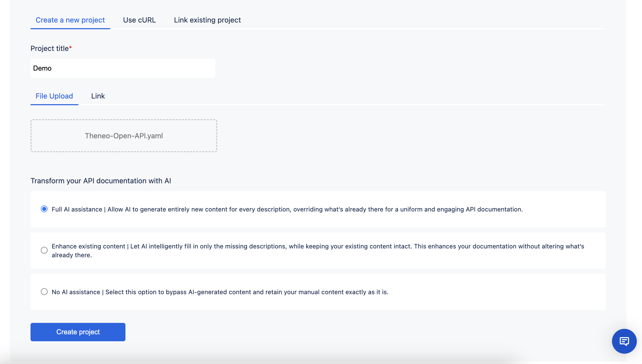Switch to the Use cURL tab
Screen dimensions: 642x364
tap(139, 20)
